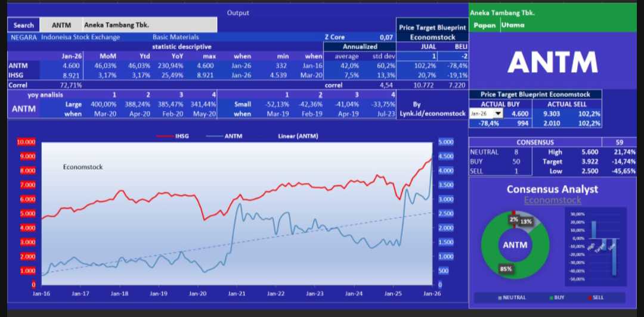Click the SELL legend marker below donut
Image resolution: width=644 pixels, height=317 pixels.
coord(596,297)
